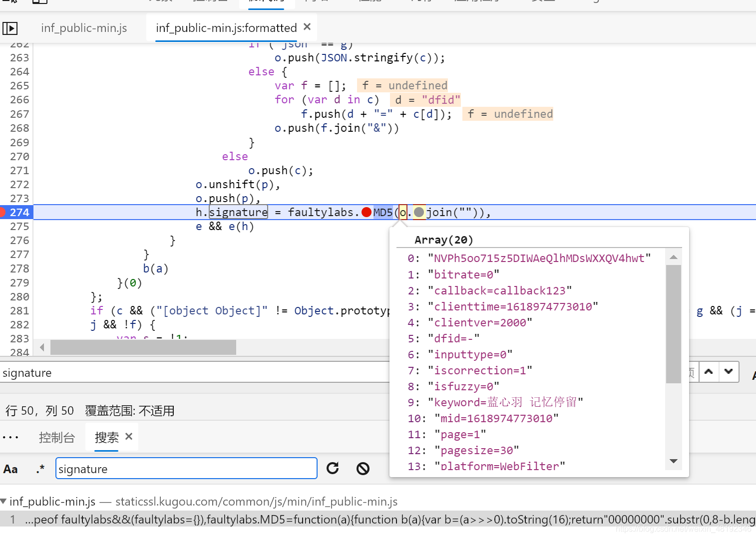Viewport: 756px width, 538px height.
Task: Switch to the 控制台 drawer tab
Action: (57, 438)
